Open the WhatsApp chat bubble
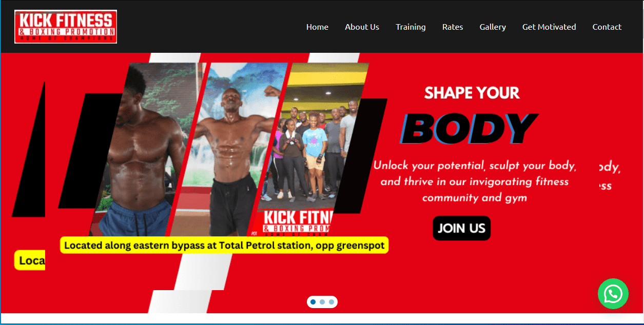 tap(613, 294)
